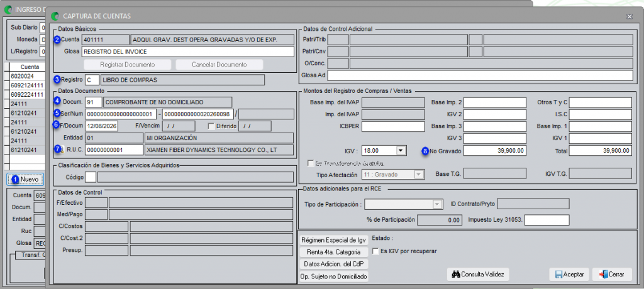644x289 pixels.
Task: Click the Registro code field C
Action: [92, 80]
